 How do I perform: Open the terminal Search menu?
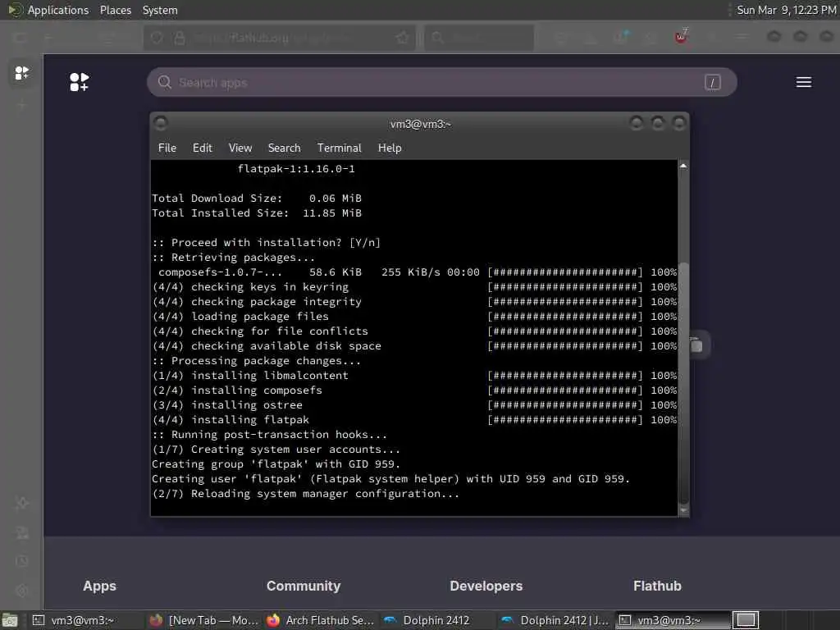point(284,148)
